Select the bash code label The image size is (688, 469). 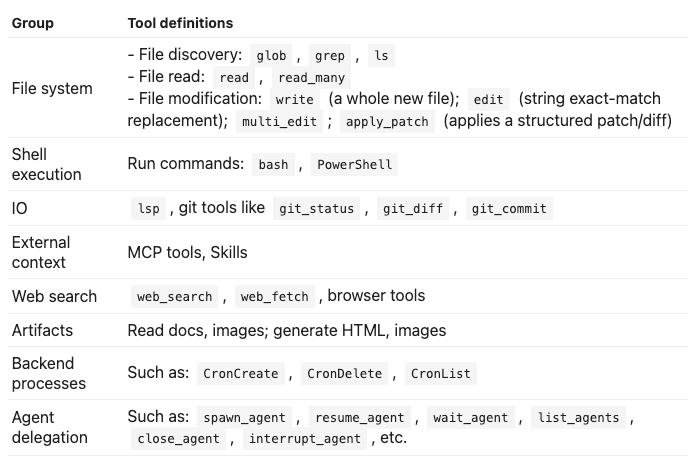tap(273, 165)
